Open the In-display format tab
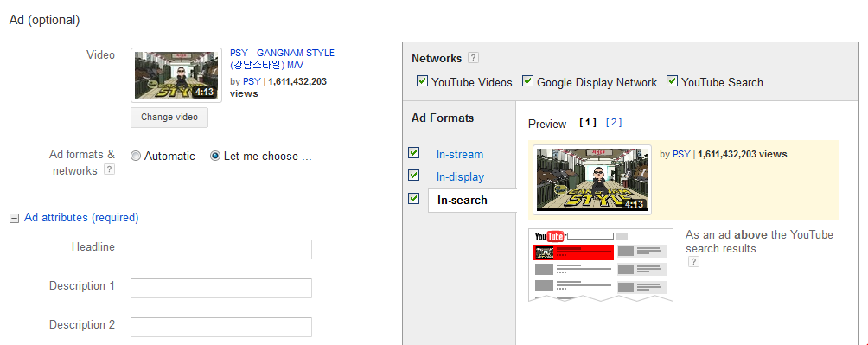The image size is (868, 345). click(x=460, y=177)
